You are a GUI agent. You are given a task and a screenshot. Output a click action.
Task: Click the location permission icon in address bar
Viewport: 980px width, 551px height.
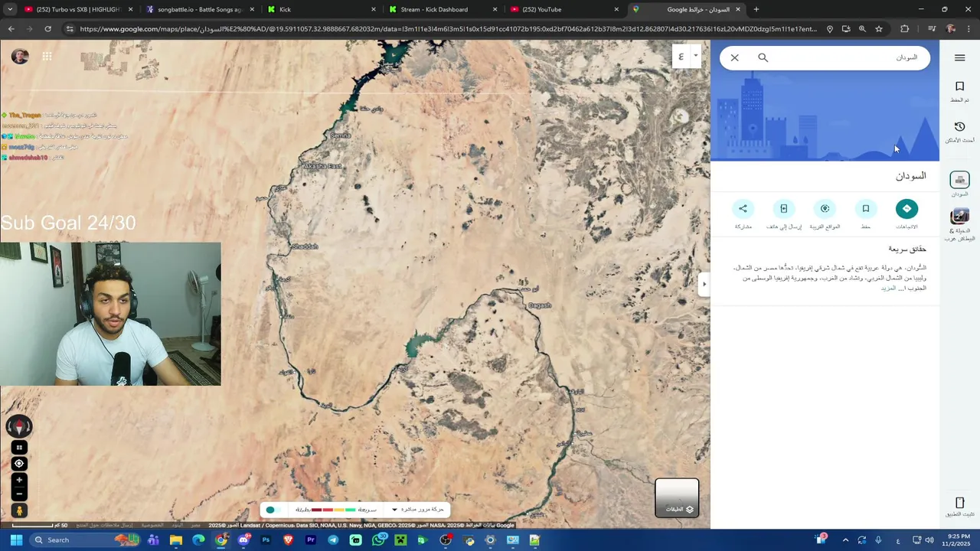(830, 29)
